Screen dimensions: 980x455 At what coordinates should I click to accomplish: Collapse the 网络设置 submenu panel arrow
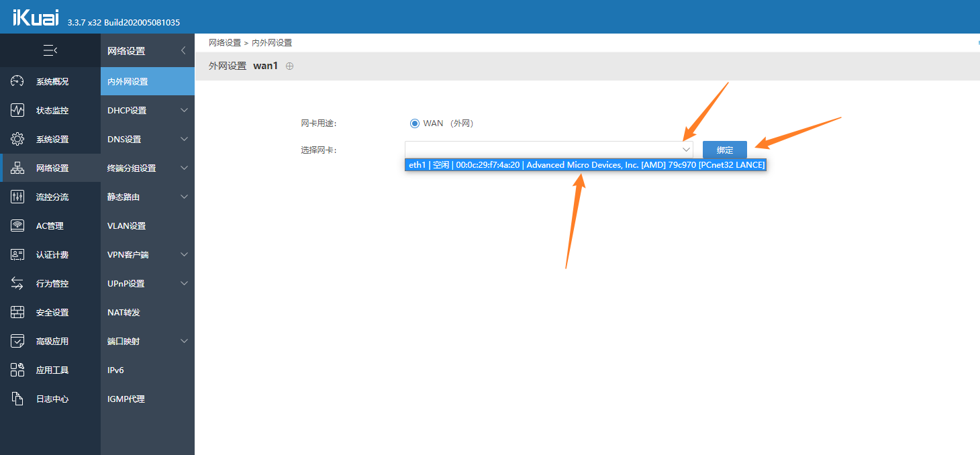point(184,50)
